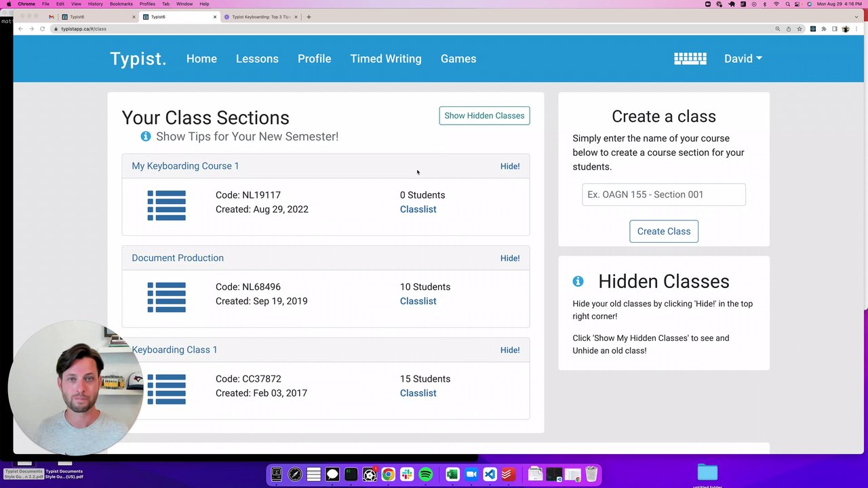The width and height of the screenshot is (868, 488).
Task: Open the Trash in the dock
Action: pos(591,474)
